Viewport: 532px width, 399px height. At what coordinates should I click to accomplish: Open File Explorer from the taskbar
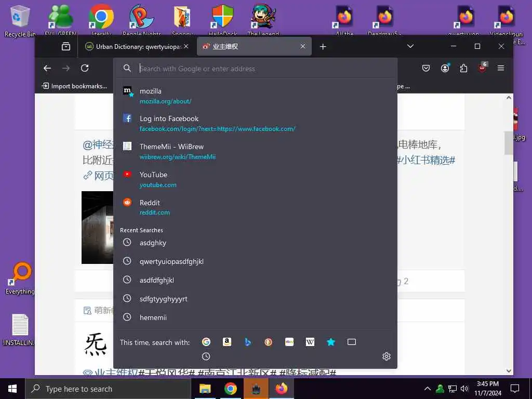[x=205, y=389]
